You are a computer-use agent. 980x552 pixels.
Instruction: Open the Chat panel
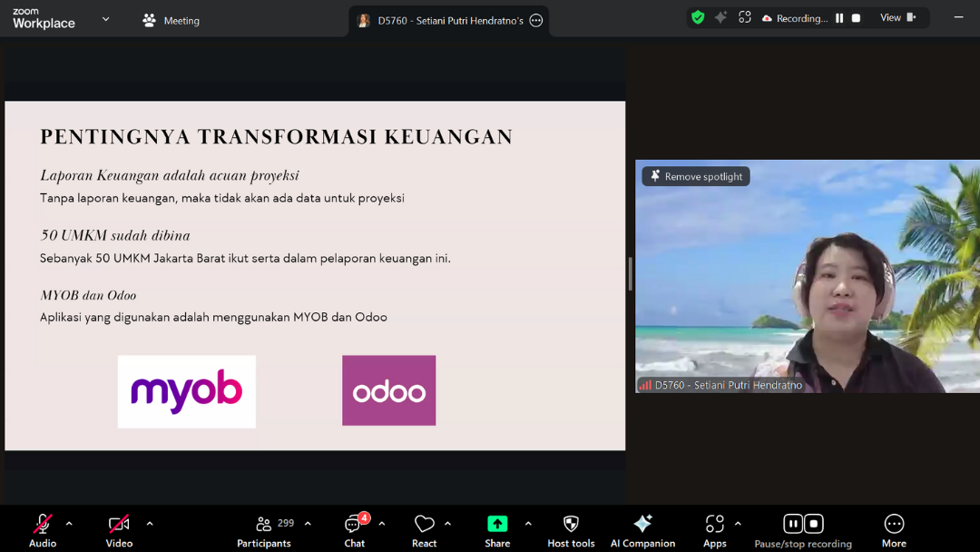(354, 525)
